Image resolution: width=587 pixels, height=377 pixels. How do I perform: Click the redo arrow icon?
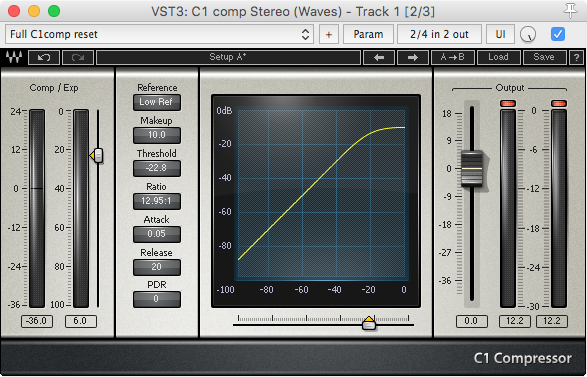(78, 57)
